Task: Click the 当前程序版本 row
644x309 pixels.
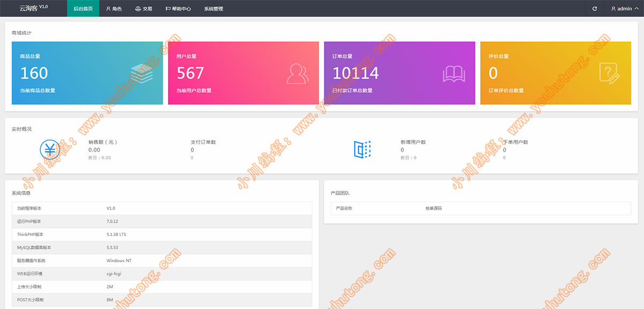Action: 162,208
